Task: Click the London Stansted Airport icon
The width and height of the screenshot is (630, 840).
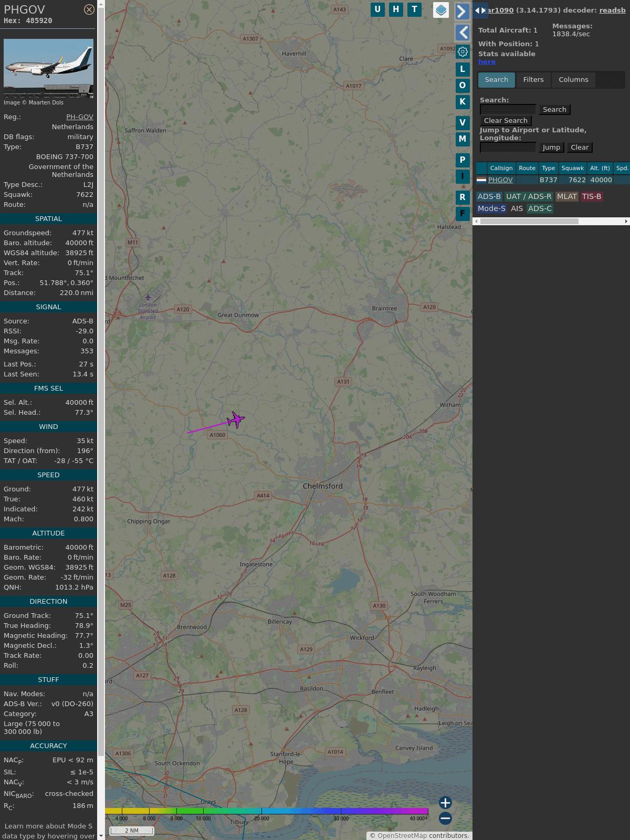Action: pos(148,298)
